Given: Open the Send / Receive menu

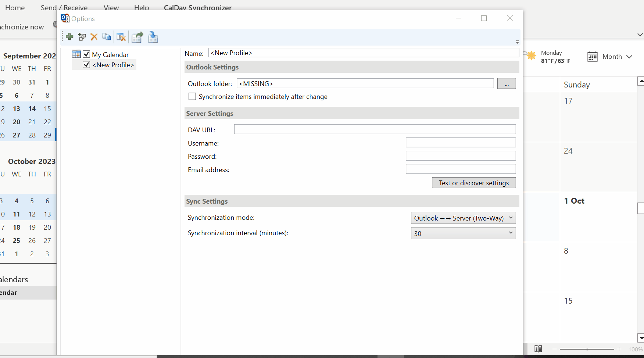Looking at the screenshot, I should [64, 7].
